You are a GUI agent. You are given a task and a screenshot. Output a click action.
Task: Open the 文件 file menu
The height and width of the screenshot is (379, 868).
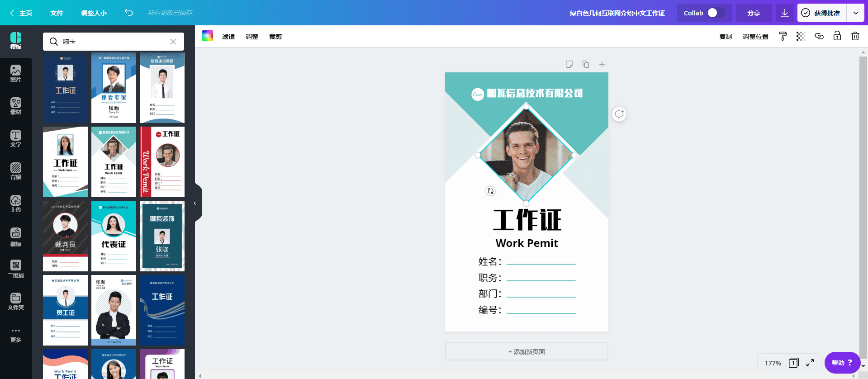[57, 13]
